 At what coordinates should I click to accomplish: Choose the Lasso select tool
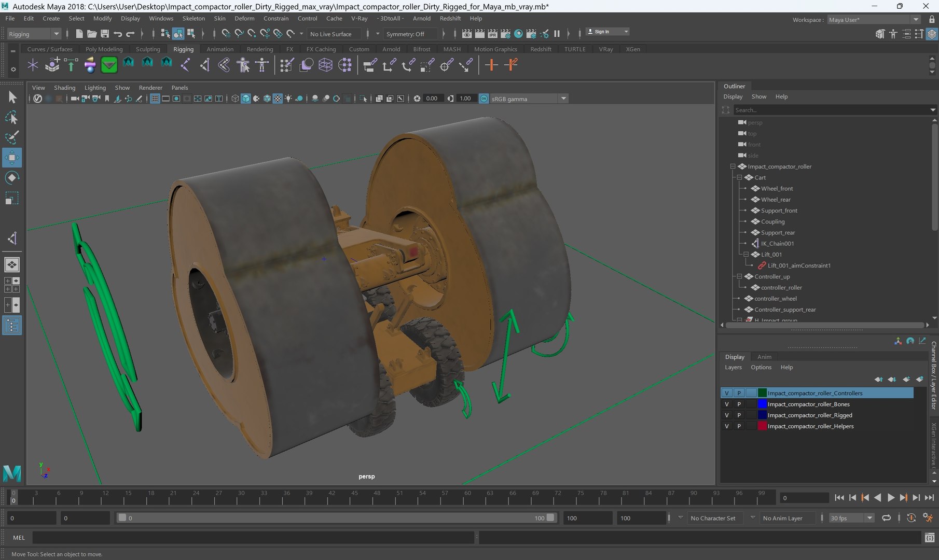tap(12, 117)
